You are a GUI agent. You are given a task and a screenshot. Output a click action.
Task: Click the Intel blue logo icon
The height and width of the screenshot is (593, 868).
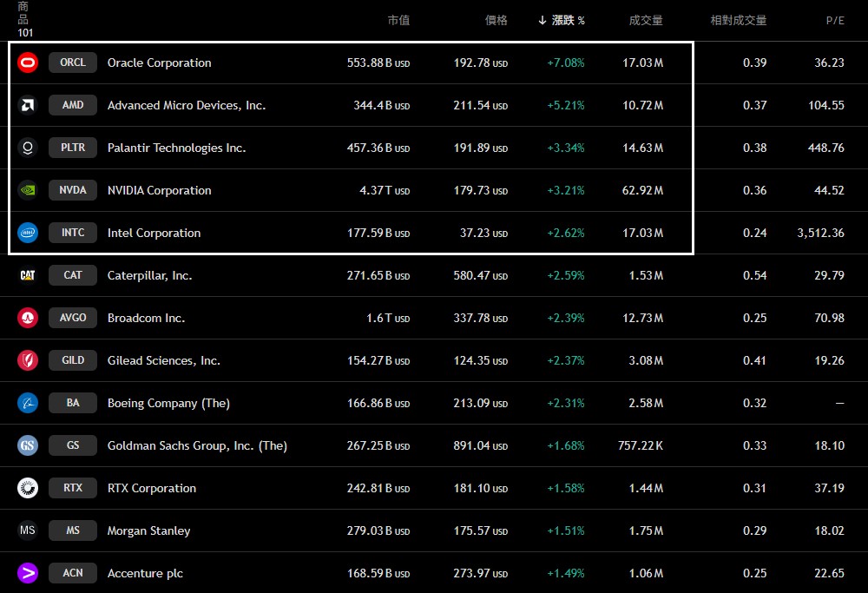tap(28, 233)
